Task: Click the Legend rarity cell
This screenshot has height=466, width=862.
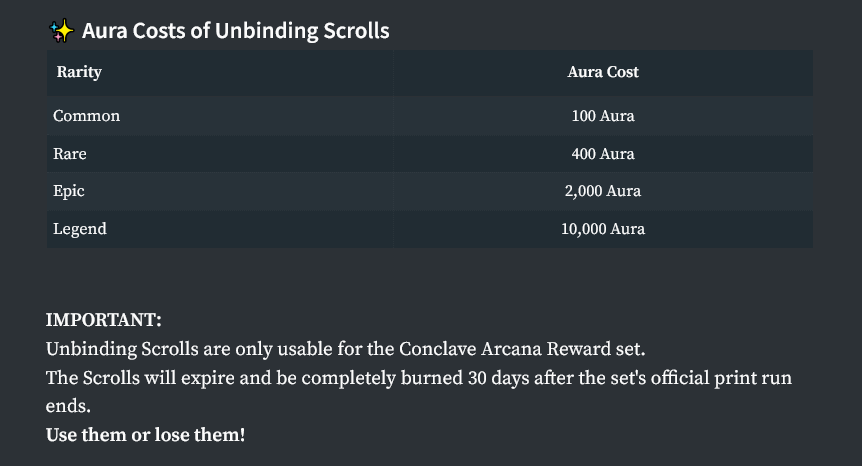Action: 80,229
